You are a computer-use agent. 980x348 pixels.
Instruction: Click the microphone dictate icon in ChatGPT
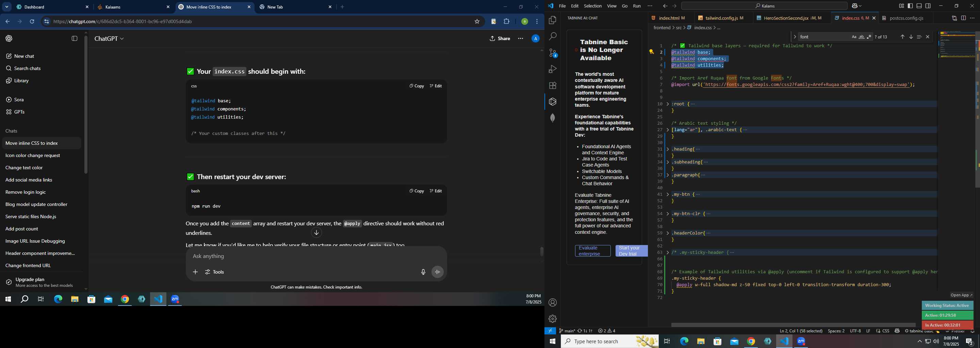coord(423,272)
